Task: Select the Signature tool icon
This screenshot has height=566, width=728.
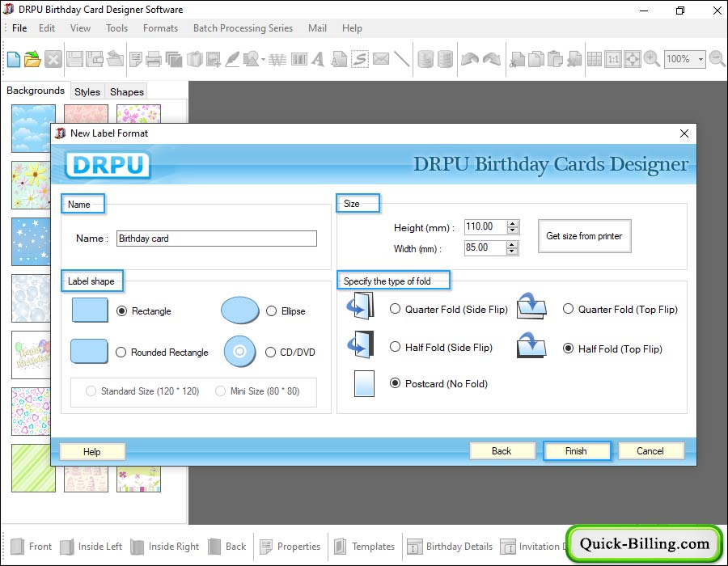Action: pyautogui.click(x=360, y=59)
